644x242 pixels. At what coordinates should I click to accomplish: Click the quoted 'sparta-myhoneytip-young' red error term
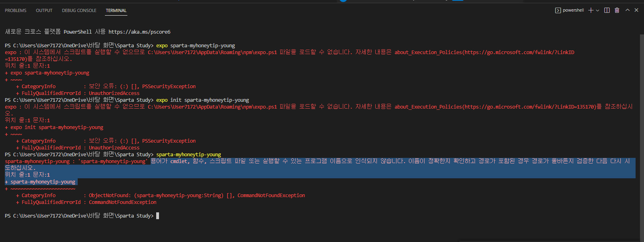click(113, 161)
